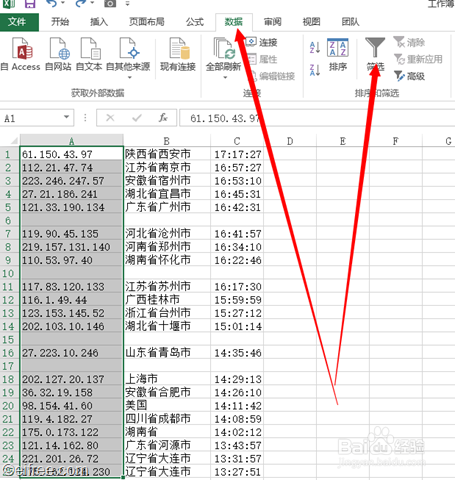Select column E header
Image resolution: width=455 pixels, height=480 pixels.
[x=343, y=141]
